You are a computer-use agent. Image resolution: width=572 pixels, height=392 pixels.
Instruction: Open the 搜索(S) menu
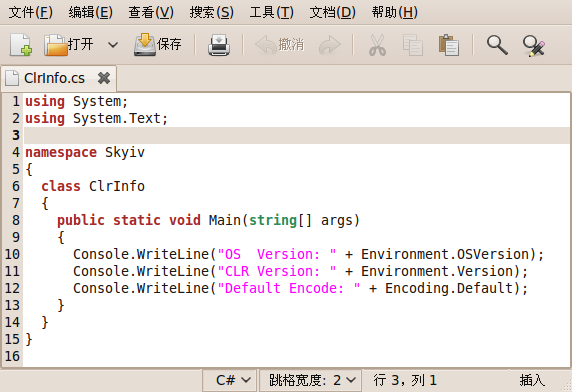(212, 12)
